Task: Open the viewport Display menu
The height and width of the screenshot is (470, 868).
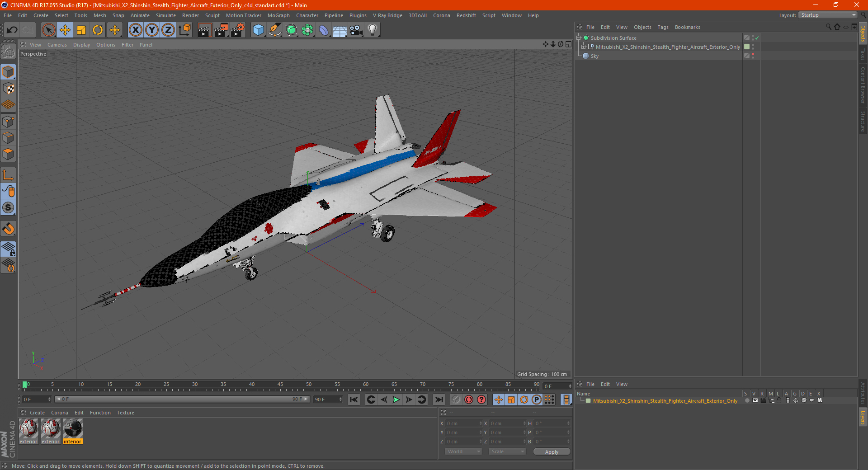Action: click(x=81, y=45)
